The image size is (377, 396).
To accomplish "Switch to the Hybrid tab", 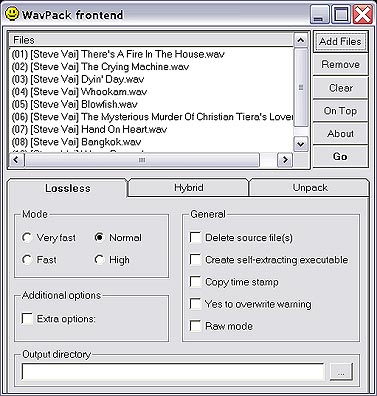I will 189,188.
